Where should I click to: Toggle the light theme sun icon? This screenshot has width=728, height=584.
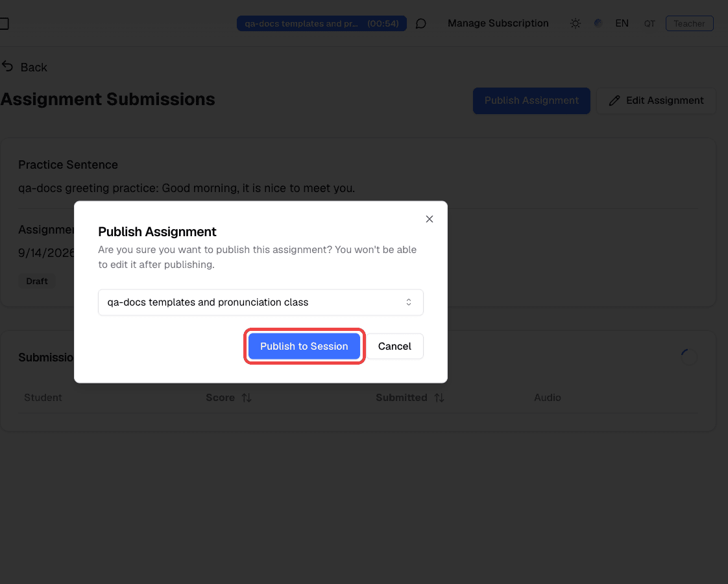click(x=576, y=23)
